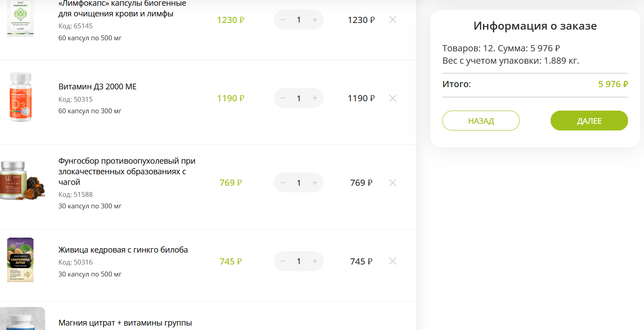Decrease quantity of Живица кедровая
The height and width of the screenshot is (330, 644).
pyautogui.click(x=283, y=261)
